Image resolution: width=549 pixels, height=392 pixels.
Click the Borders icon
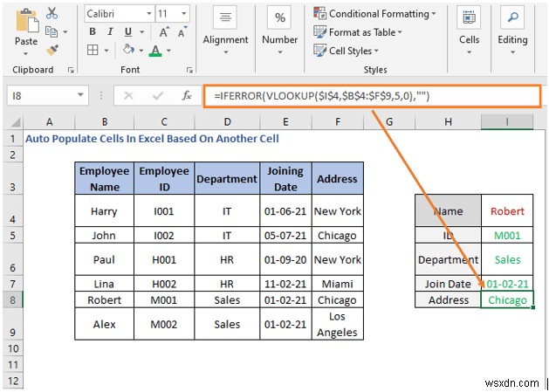[93, 50]
